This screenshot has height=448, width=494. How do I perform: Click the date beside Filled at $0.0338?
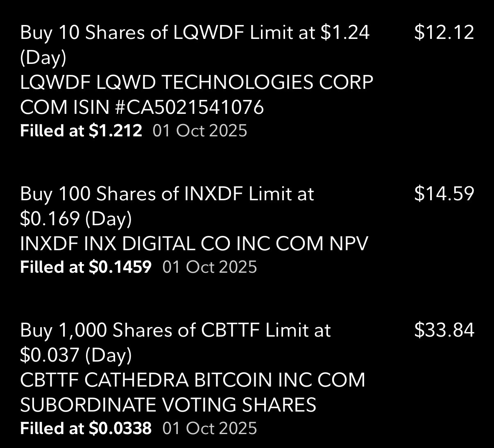click(210, 428)
